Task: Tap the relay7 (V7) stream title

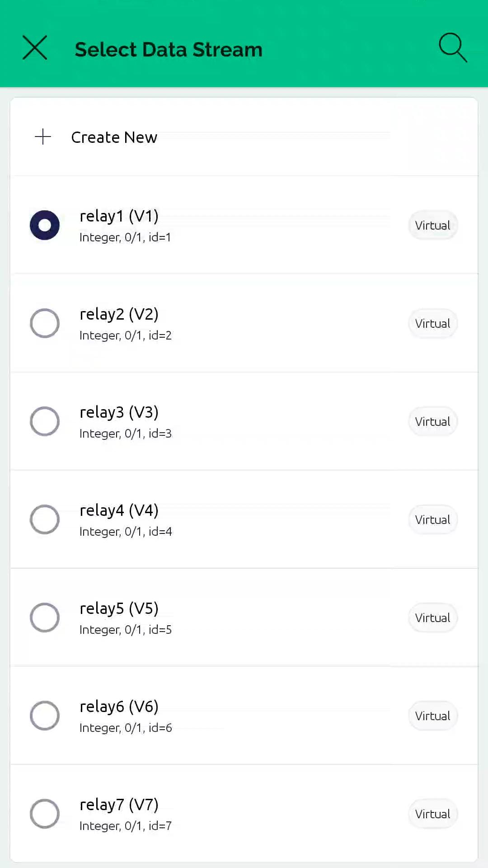Action: pos(119,805)
